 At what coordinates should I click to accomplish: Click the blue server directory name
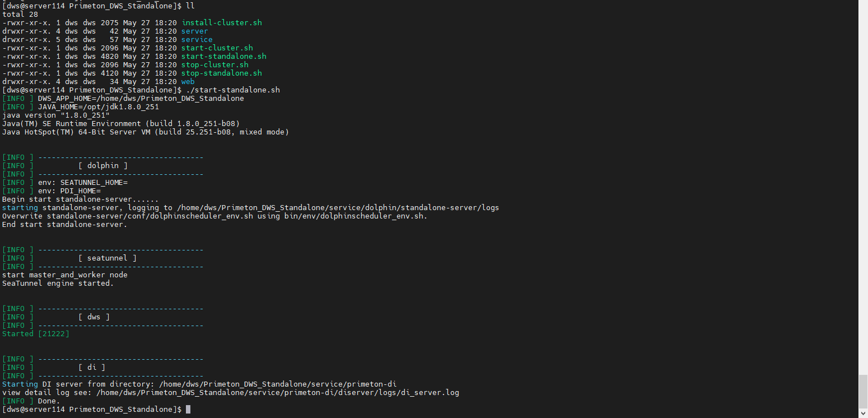[x=194, y=31]
